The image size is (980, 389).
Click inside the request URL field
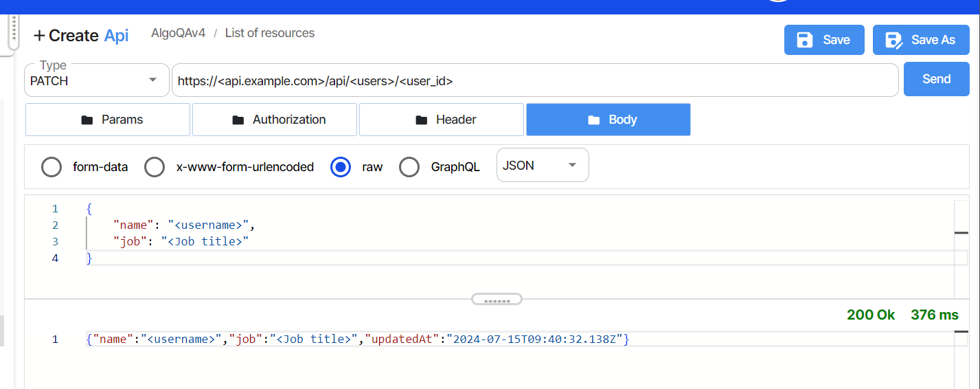click(x=535, y=80)
